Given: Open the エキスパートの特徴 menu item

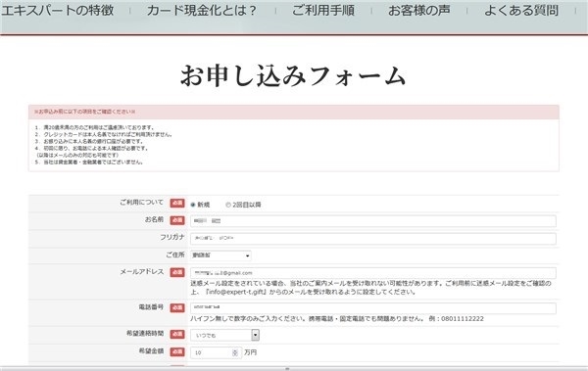Looking at the screenshot, I should tap(58, 10).
